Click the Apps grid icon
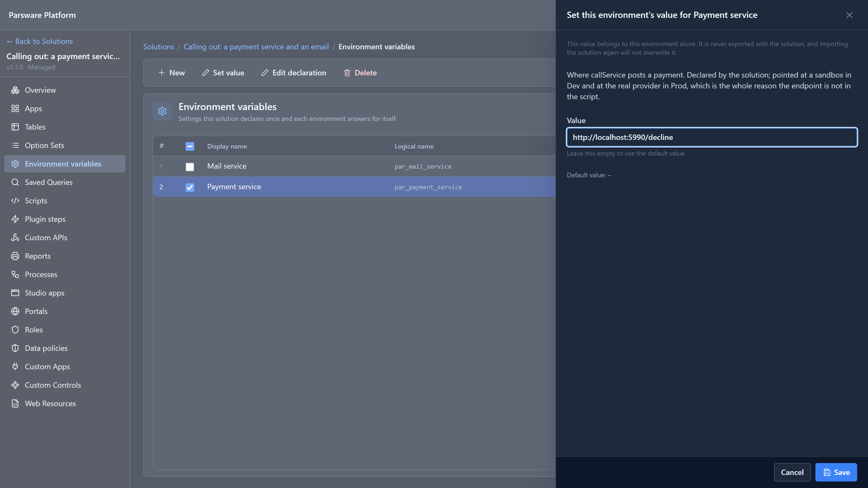Viewport: 868px width, 488px height. (15, 108)
